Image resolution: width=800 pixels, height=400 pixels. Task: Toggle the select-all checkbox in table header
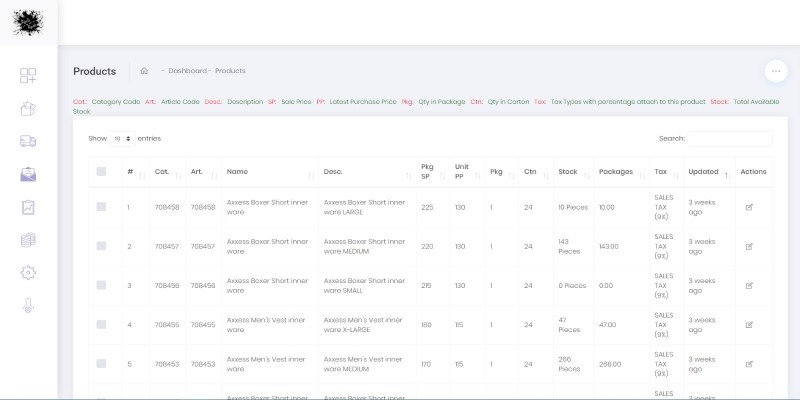(101, 172)
